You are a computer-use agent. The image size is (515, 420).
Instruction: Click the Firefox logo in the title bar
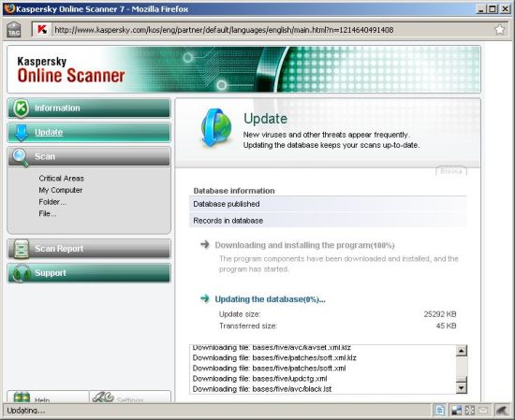point(9,8)
